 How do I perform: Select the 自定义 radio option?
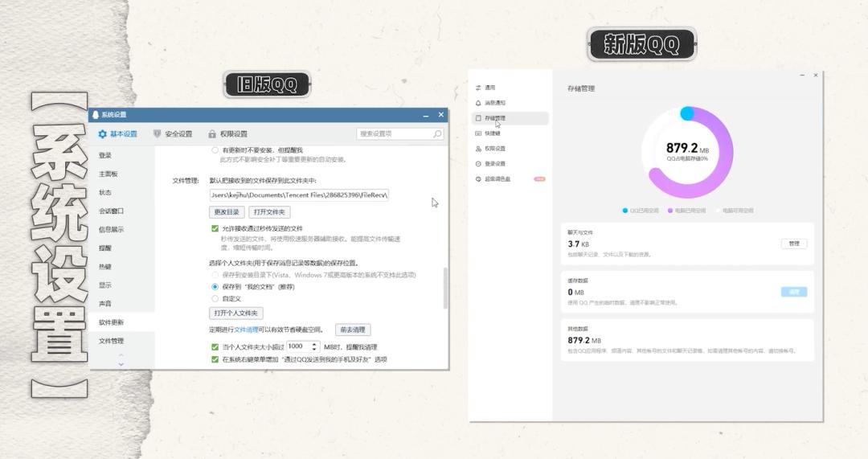click(x=215, y=298)
